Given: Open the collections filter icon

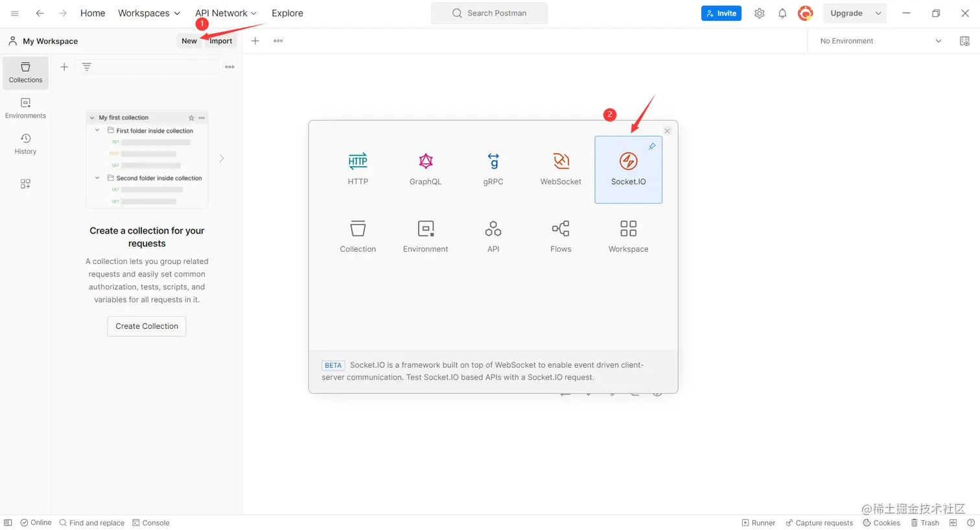Looking at the screenshot, I should point(86,67).
